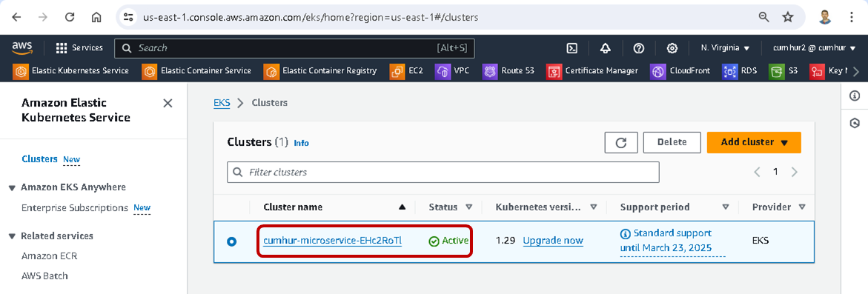The width and height of the screenshot is (868, 294).
Task: Go to previous page of clusters
Action: point(758,172)
